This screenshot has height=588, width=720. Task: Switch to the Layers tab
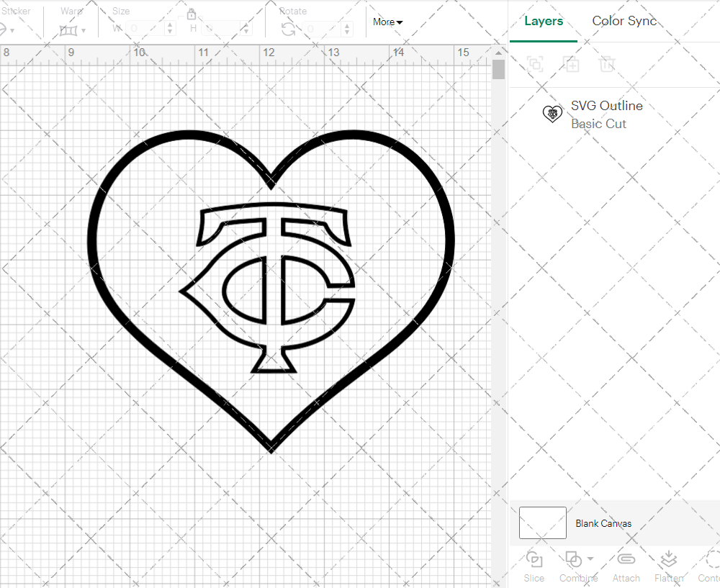(x=543, y=21)
